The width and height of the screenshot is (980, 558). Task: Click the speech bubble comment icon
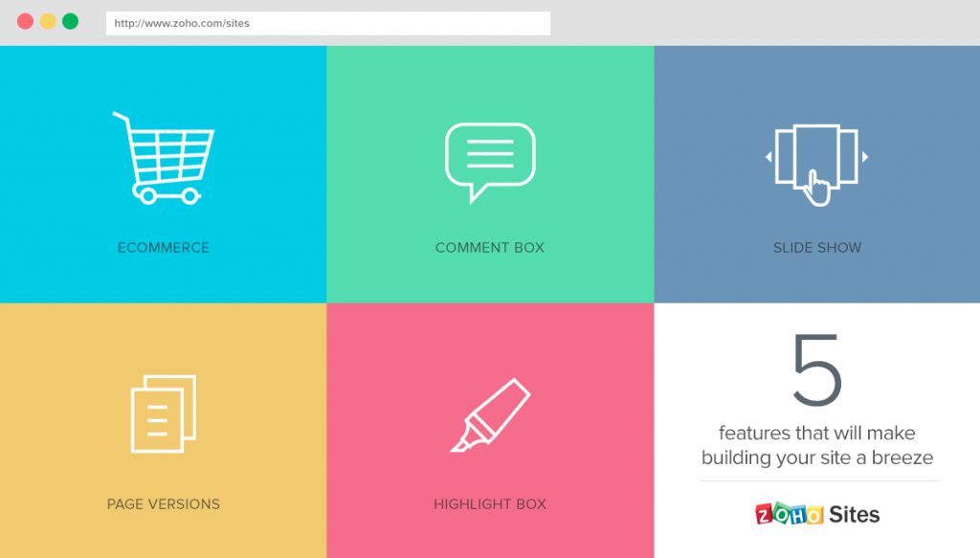[x=490, y=159]
